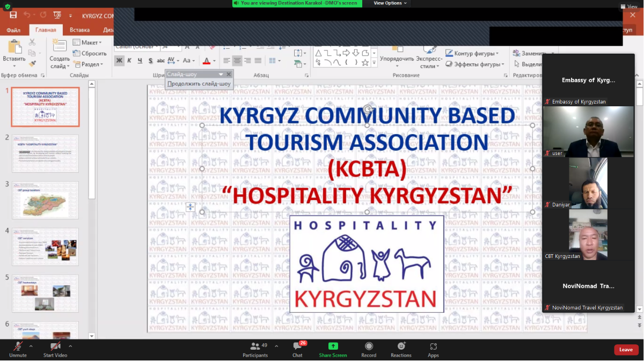
Task: Align text left
Action: pos(226,61)
